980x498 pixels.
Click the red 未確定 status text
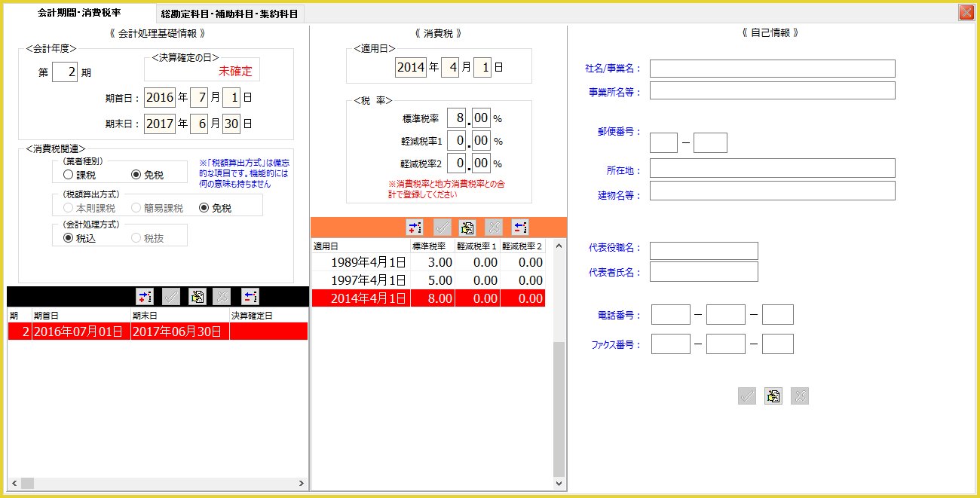coord(235,72)
